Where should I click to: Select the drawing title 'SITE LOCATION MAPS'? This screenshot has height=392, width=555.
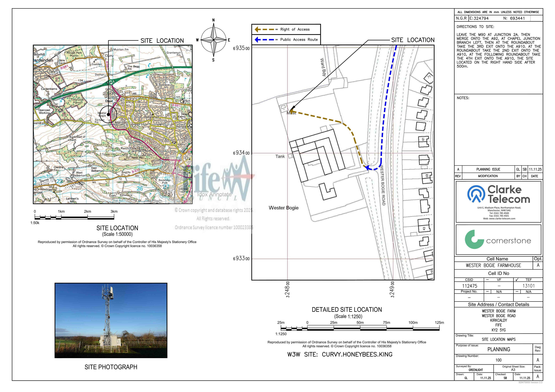pos(498,340)
